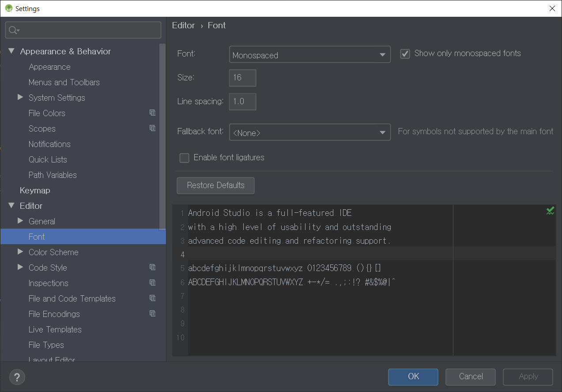
Task: Select Path Variables in the tree
Action: tap(53, 175)
